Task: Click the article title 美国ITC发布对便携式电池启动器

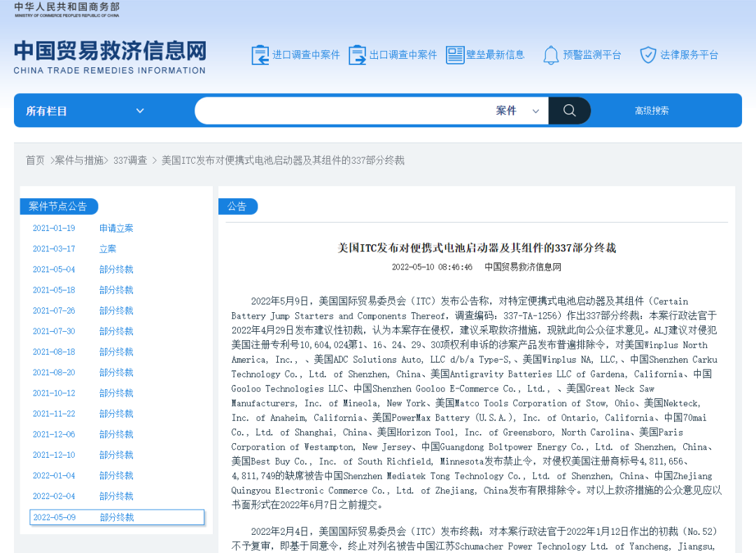Action: [477, 248]
